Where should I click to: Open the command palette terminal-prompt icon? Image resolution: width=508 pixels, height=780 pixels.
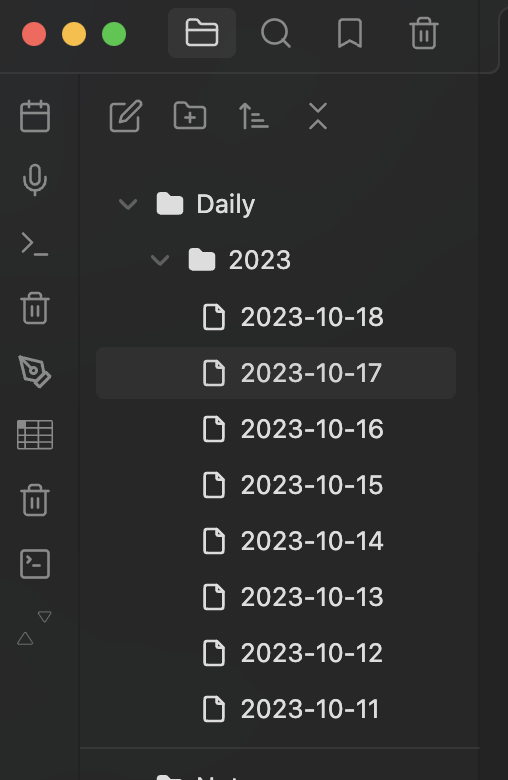[35, 244]
